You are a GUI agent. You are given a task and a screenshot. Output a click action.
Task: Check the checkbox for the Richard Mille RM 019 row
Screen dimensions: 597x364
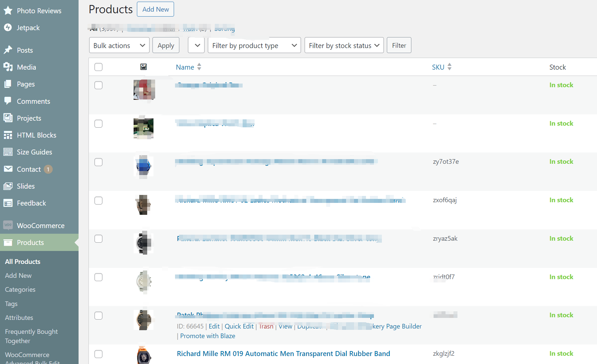coord(98,354)
